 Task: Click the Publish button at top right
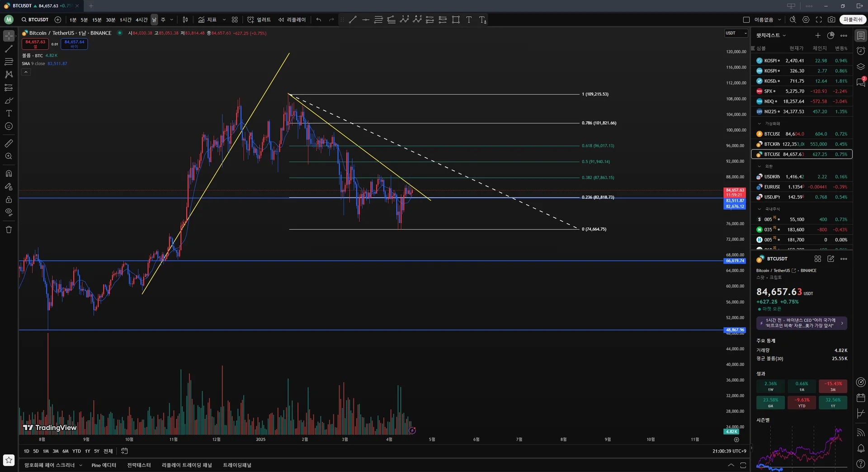[x=853, y=20]
